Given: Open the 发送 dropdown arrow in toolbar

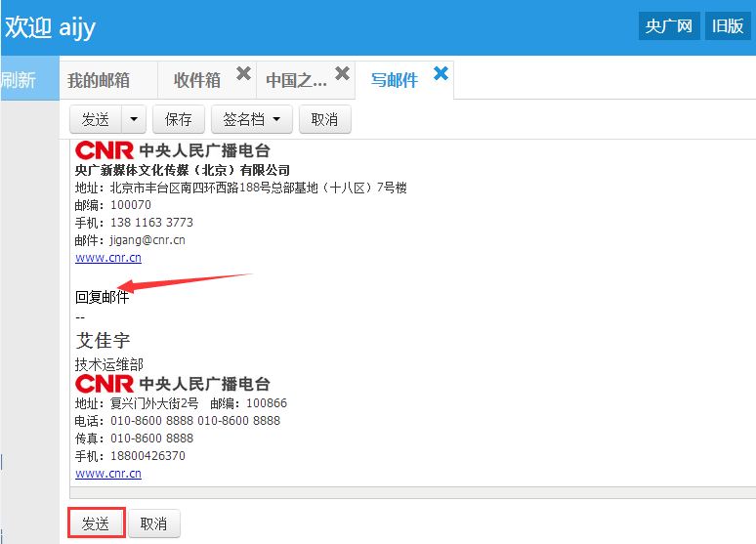Looking at the screenshot, I should tap(134, 119).
